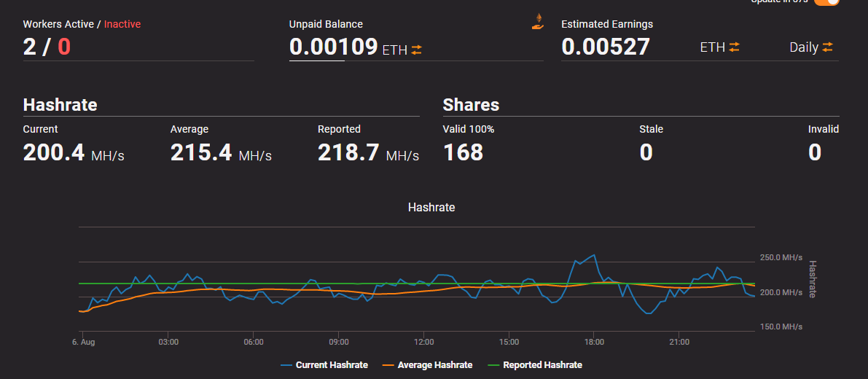Screen dimensions: 868x379
Task: Select the 0.00527 estimated earnings value
Action: tap(605, 47)
